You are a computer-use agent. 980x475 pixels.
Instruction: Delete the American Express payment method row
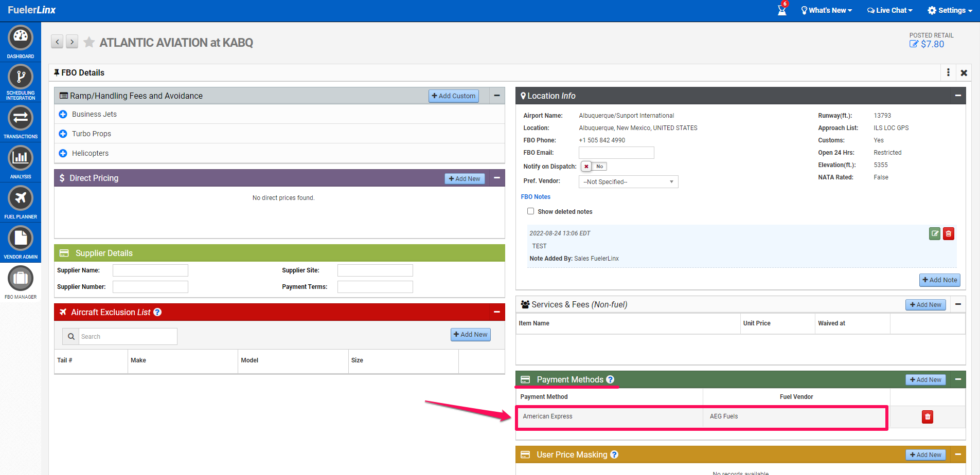[928, 417]
